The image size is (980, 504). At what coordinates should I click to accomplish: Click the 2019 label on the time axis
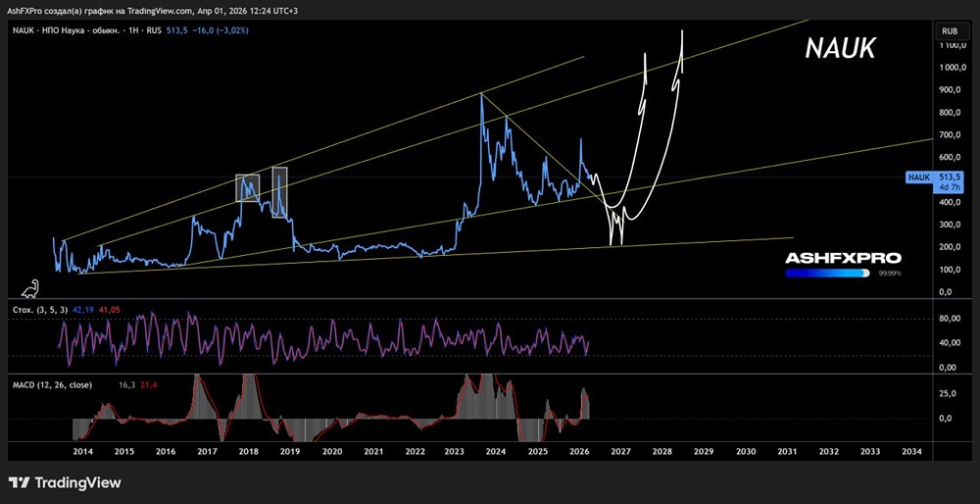pyautogui.click(x=289, y=451)
